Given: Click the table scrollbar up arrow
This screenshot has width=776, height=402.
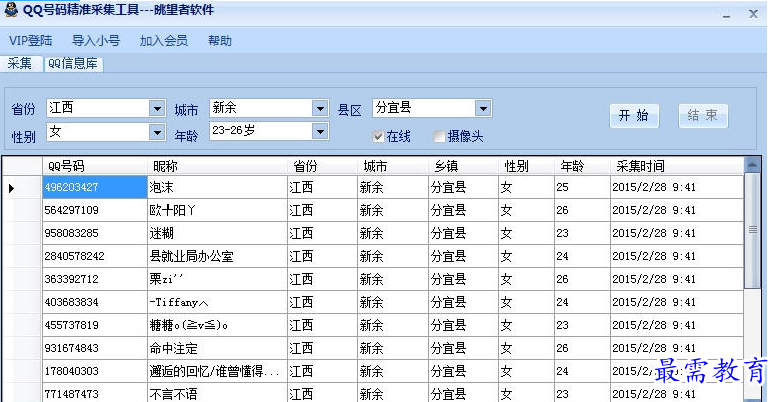Looking at the screenshot, I should 753,165.
